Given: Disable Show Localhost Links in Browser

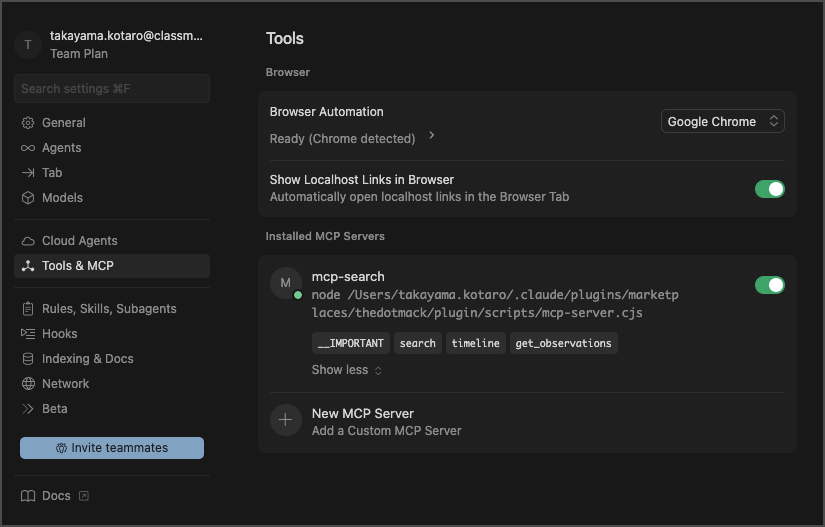Looking at the screenshot, I should [x=769, y=189].
